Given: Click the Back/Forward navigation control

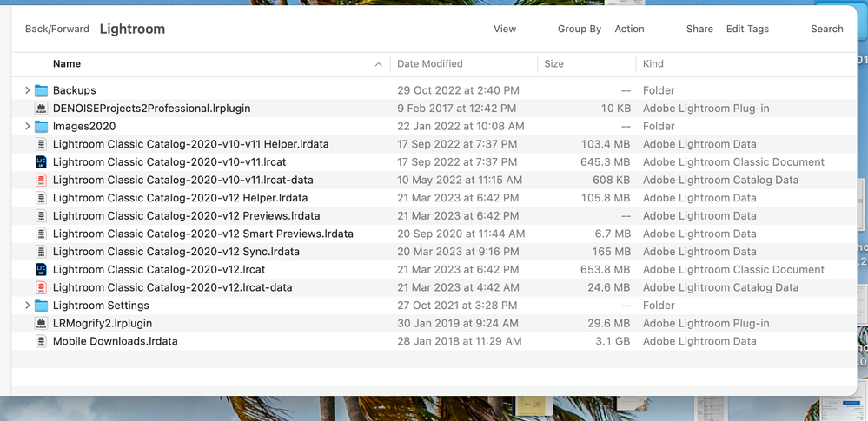Looking at the screenshot, I should [57, 29].
